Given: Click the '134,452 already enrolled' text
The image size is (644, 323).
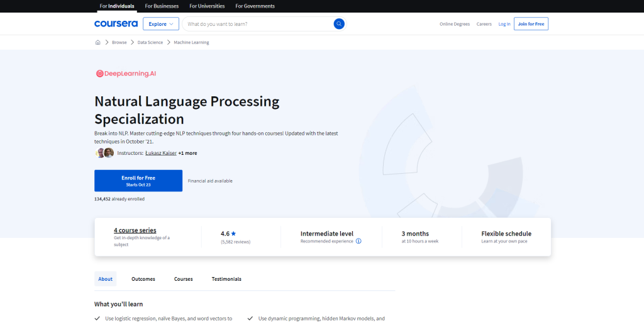Looking at the screenshot, I should coord(119,199).
